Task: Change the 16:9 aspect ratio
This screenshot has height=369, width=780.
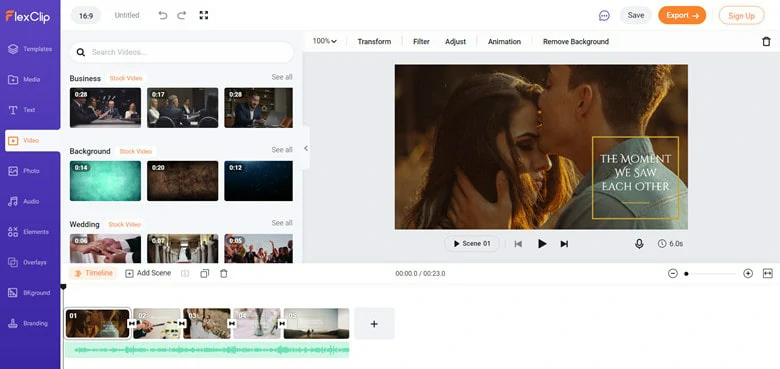Action: (86, 15)
